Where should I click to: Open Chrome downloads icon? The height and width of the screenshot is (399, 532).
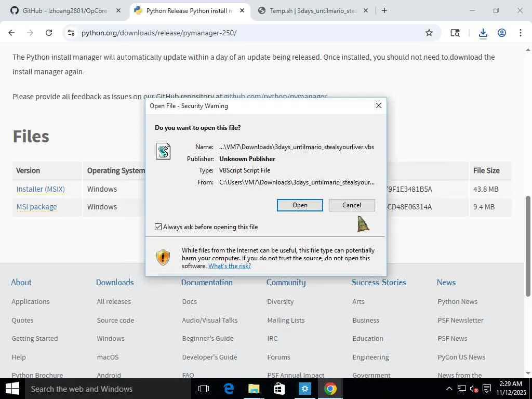tap(483, 33)
